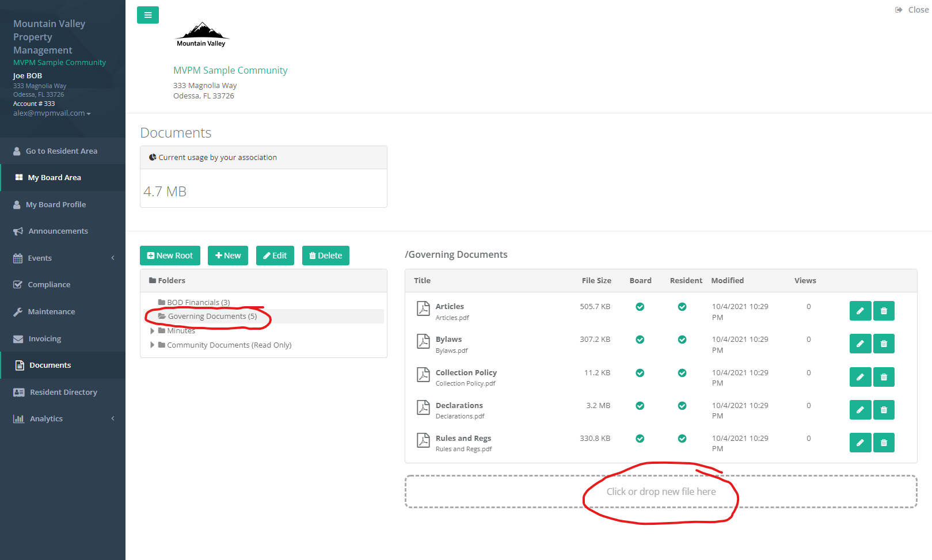
Task: Toggle Resident access for Declarations
Action: pyautogui.click(x=682, y=406)
